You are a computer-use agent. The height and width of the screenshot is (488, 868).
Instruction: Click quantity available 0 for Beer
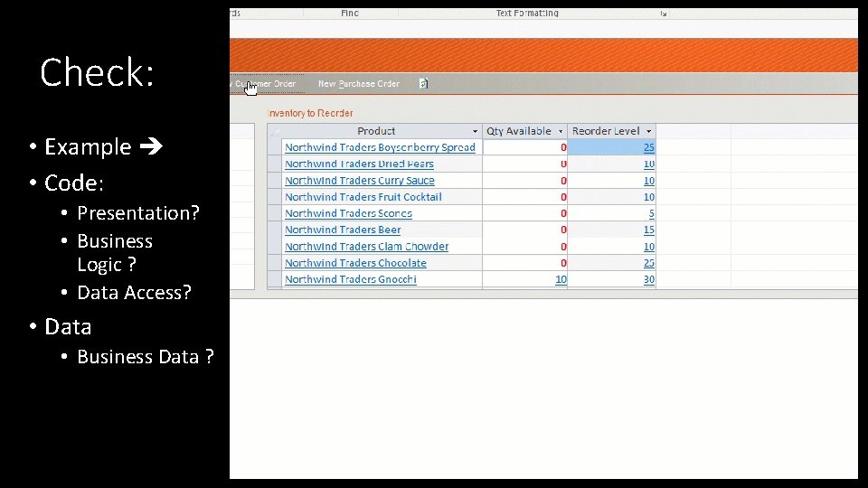(x=563, y=230)
